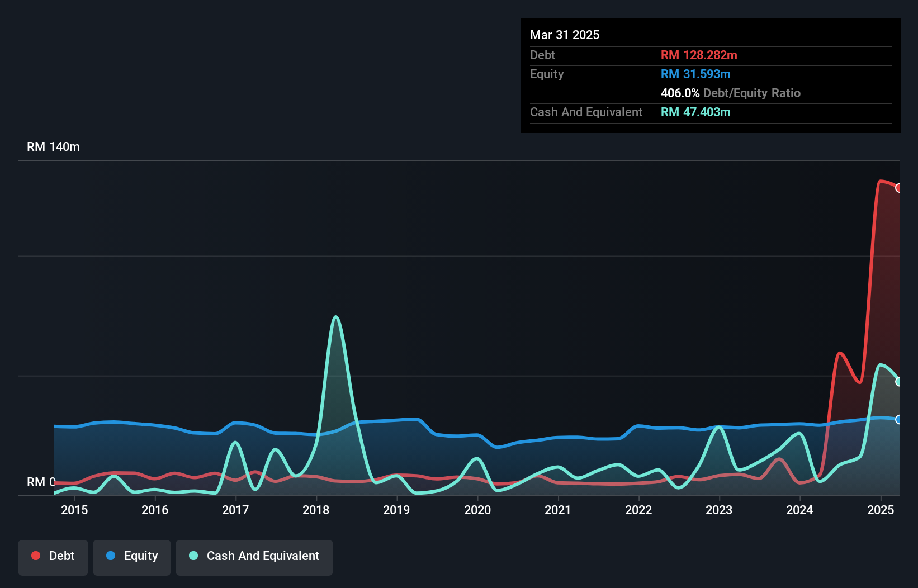Click the Cash And Equivalent tooltip label
This screenshot has width=918, height=588.
586,112
